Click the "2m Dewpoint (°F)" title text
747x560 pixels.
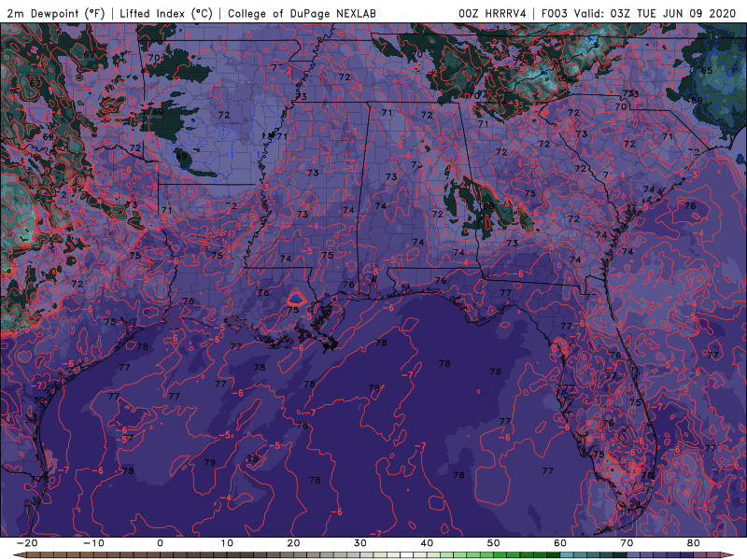pos(56,13)
